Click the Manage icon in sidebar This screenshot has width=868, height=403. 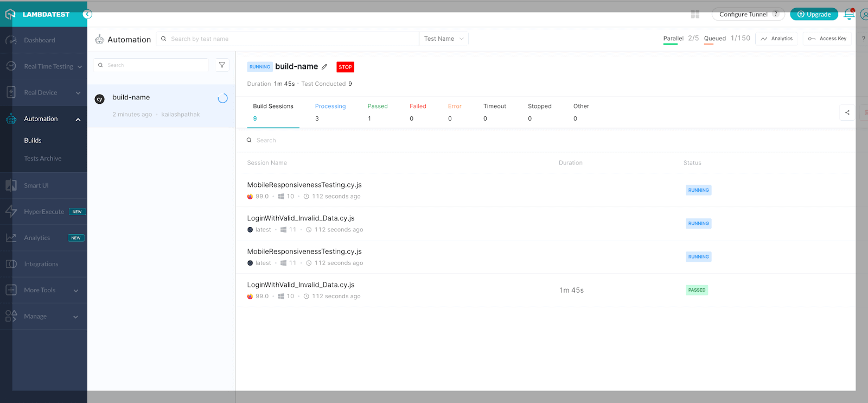point(11,316)
